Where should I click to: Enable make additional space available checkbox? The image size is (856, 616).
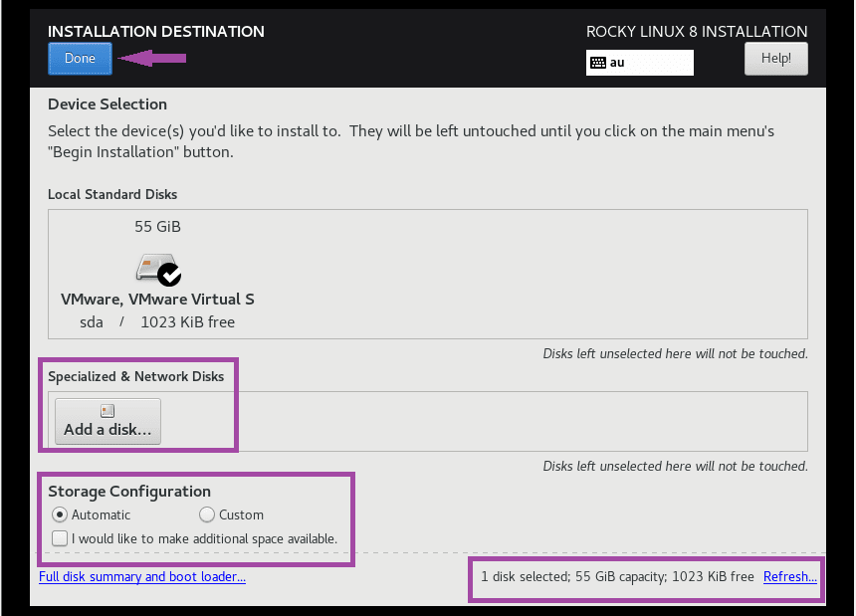[x=60, y=538]
